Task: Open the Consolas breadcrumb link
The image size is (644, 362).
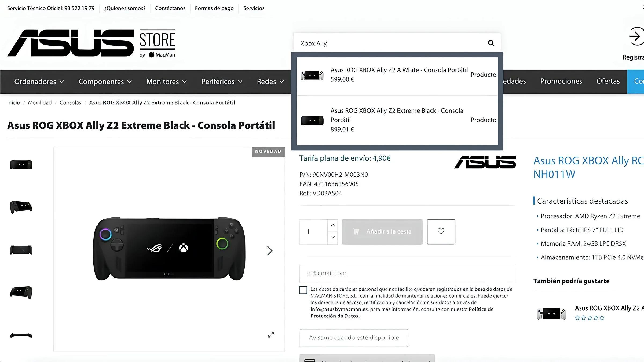Action: click(70, 103)
